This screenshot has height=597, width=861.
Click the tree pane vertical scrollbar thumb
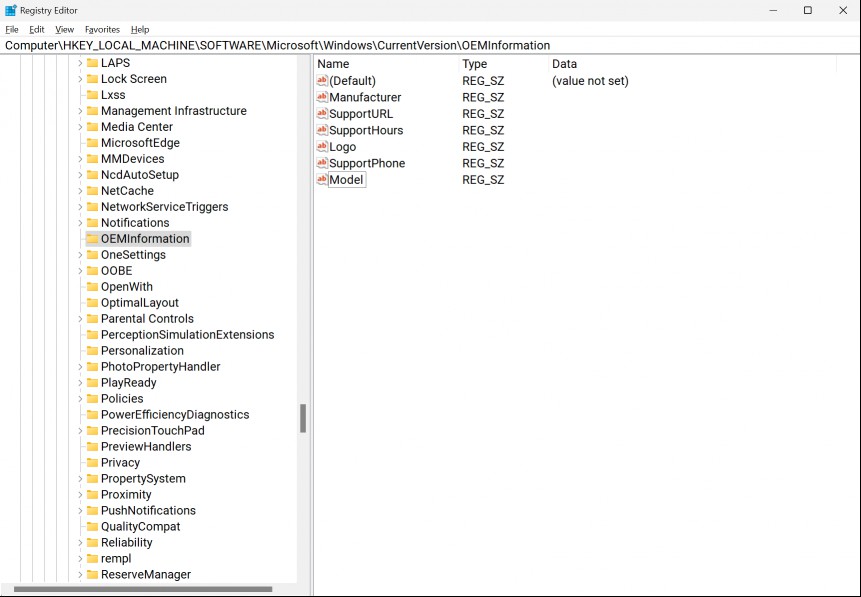[303, 419]
